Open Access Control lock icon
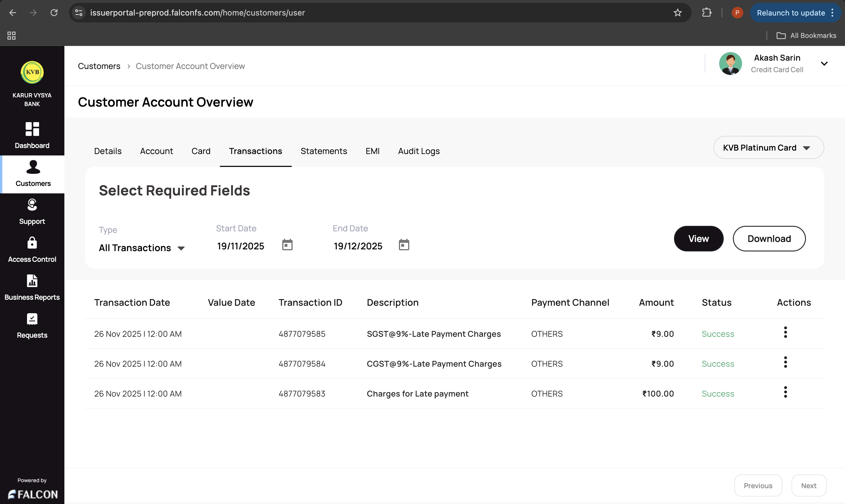The image size is (845, 504). pyautogui.click(x=32, y=243)
